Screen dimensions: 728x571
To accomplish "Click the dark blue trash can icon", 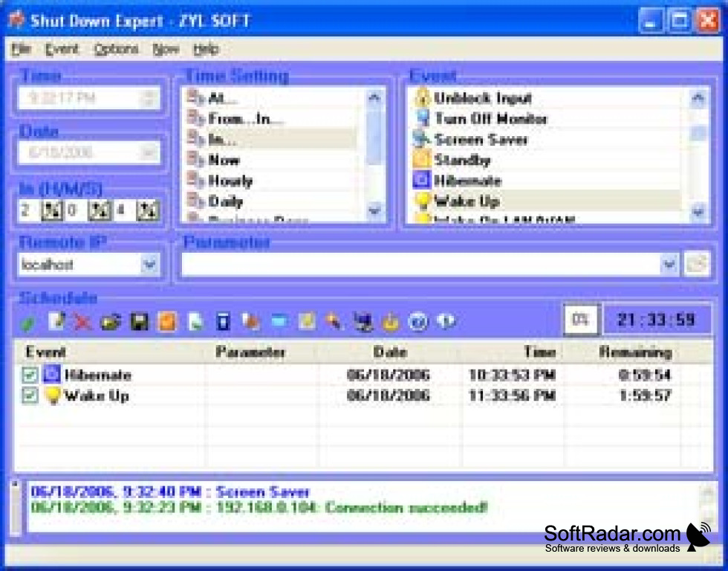I will [224, 321].
